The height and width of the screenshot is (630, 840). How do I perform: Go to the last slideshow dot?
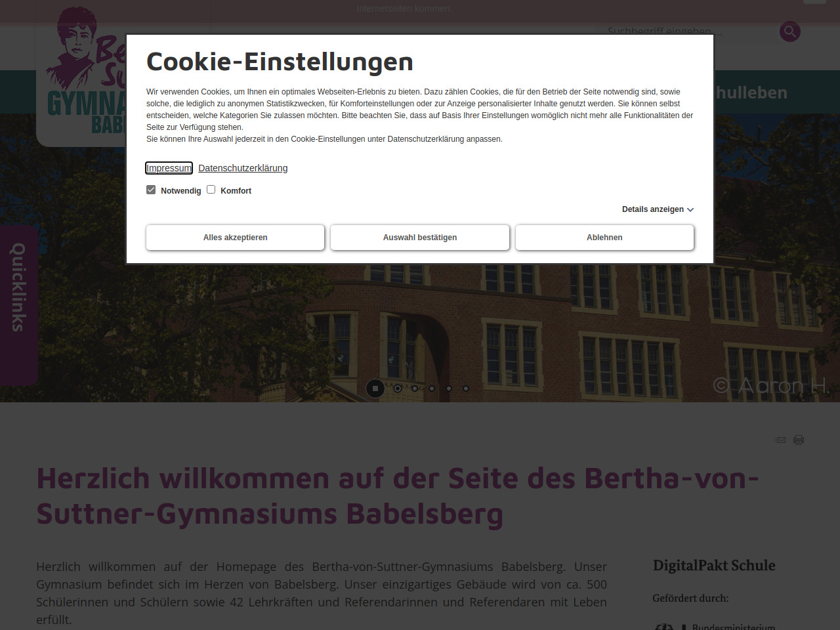click(466, 388)
